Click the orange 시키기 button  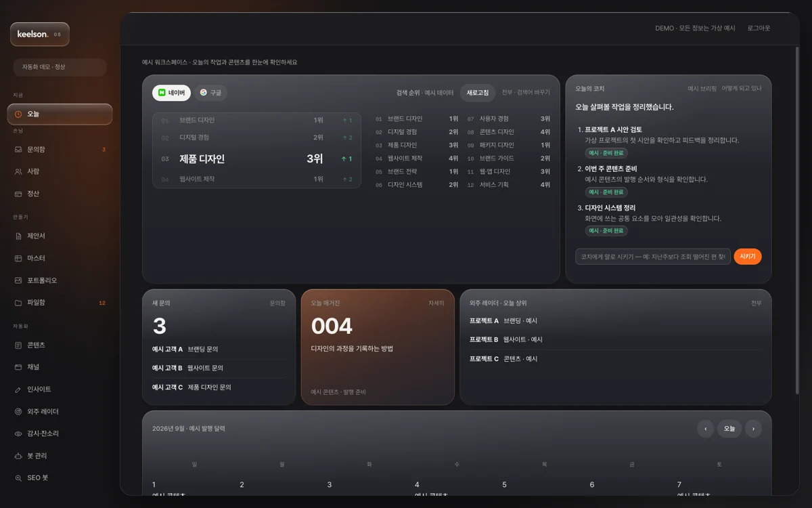[x=748, y=257]
